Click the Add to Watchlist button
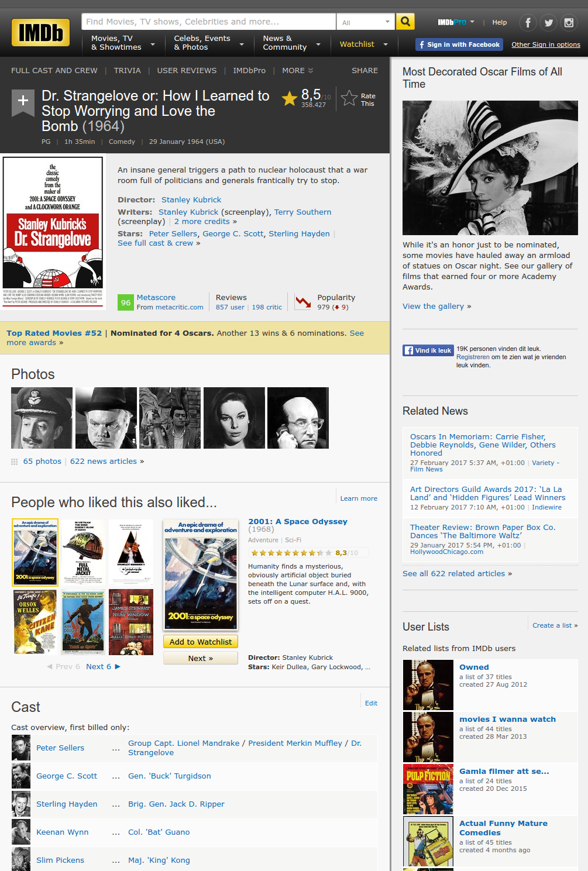588x871 pixels. (x=201, y=642)
